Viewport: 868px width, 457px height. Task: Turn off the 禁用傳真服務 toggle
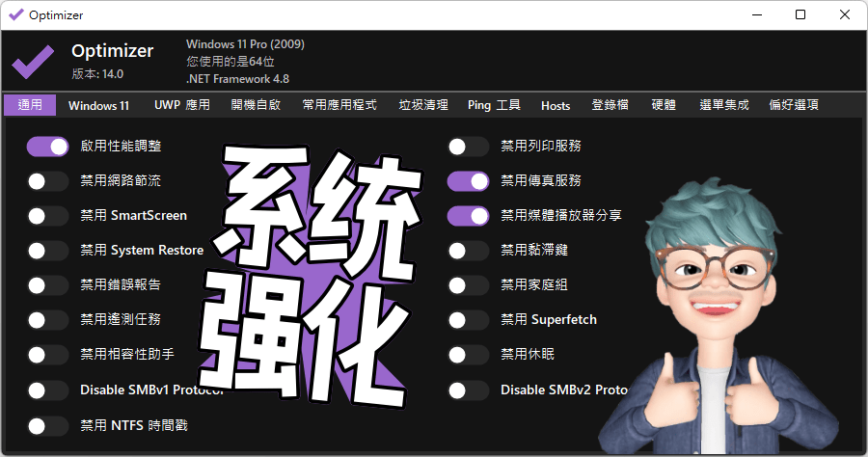[468, 180]
